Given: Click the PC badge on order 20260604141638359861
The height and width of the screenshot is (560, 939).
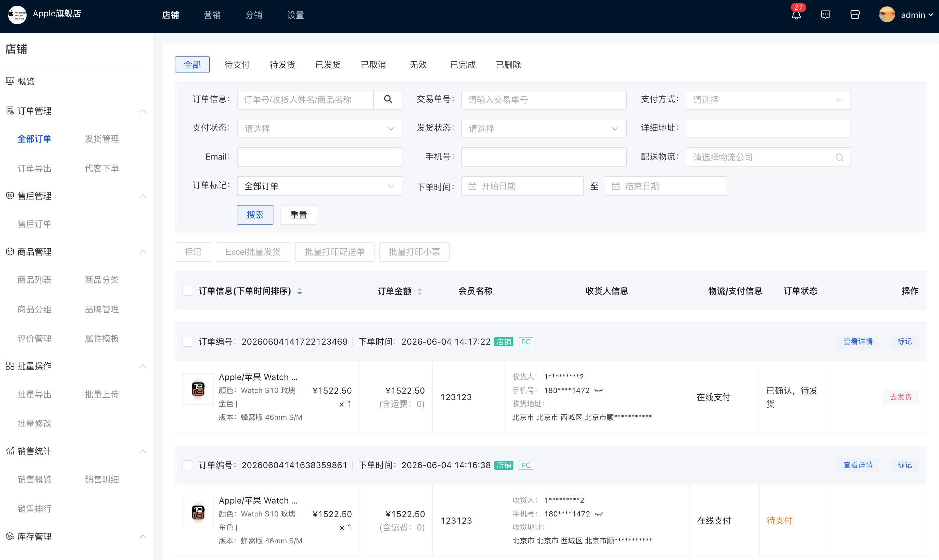Looking at the screenshot, I should (x=526, y=465).
